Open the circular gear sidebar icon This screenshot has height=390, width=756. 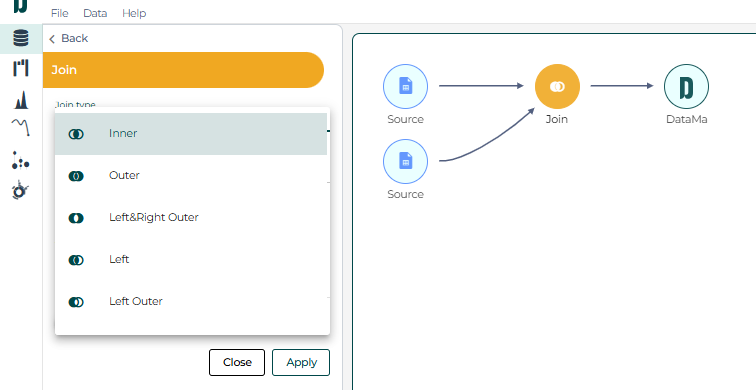(x=20, y=190)
